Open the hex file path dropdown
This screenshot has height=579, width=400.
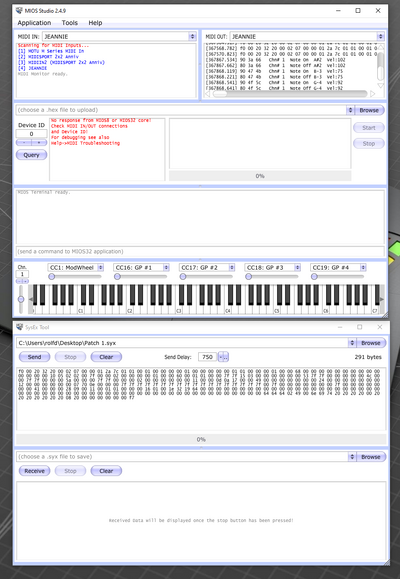click(x=350, y=110)
